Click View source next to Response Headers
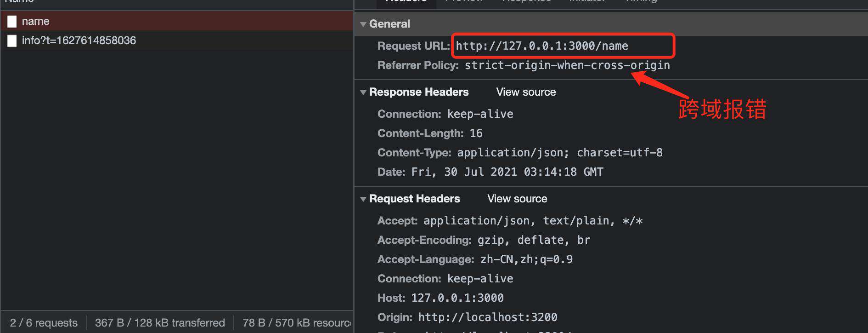Image resolution: width=868 pixels, height=333 pixels. point(526,92)
